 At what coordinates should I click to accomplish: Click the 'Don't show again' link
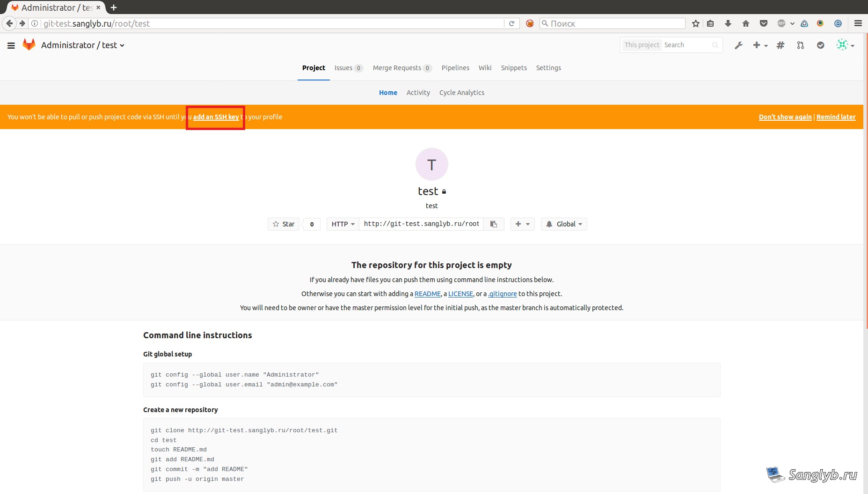pos(785,117)
